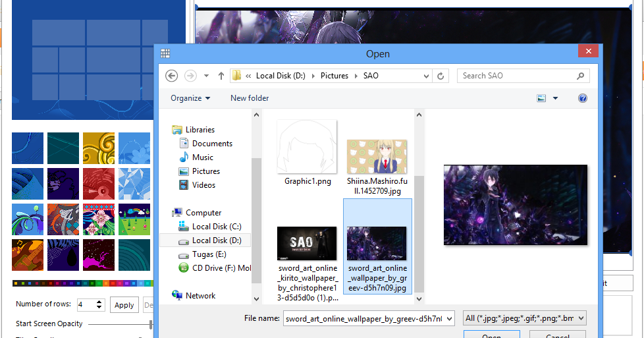Screen dimensions: 644x338
Task: Click the search magnifier icon
Action: click(x=580, y=76)
